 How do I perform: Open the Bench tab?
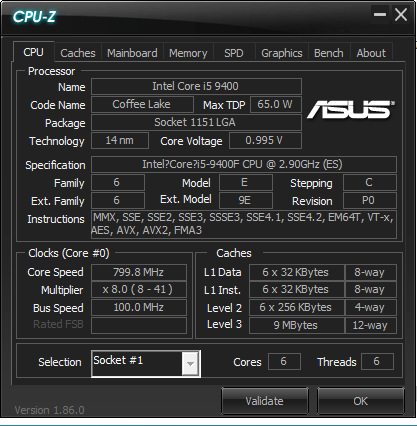(329, 53)
